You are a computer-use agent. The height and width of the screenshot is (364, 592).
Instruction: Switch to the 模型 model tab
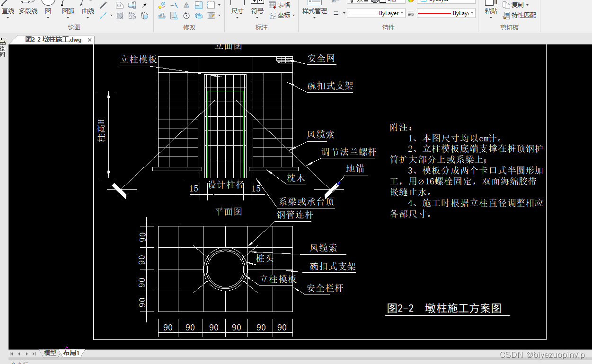click(x=50, y=353)
